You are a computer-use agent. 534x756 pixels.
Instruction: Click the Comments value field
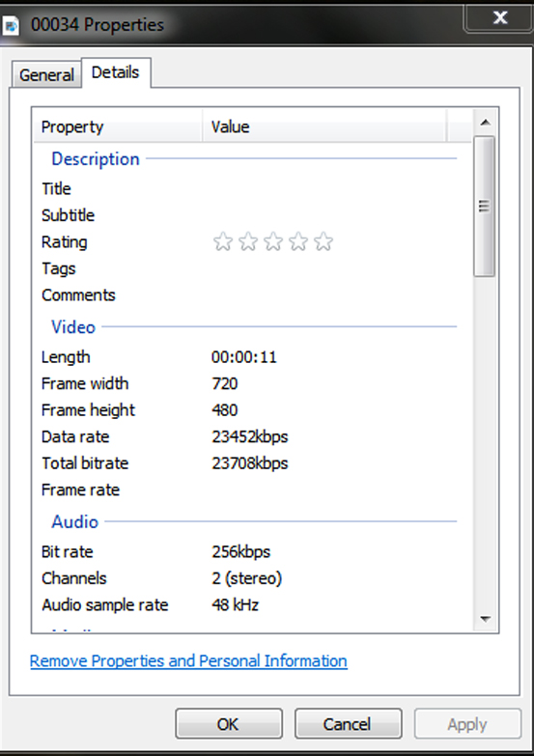pos(333,295)
